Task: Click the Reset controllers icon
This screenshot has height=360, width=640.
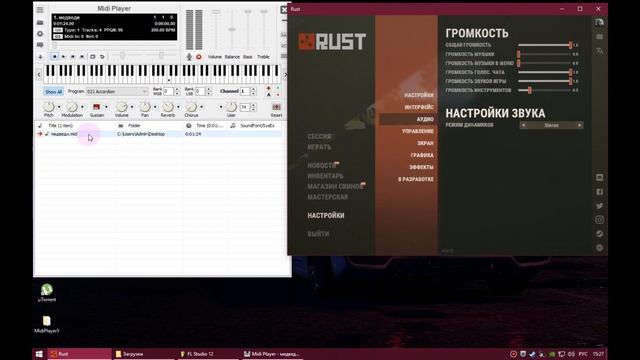Action: [x=276, y=107]
